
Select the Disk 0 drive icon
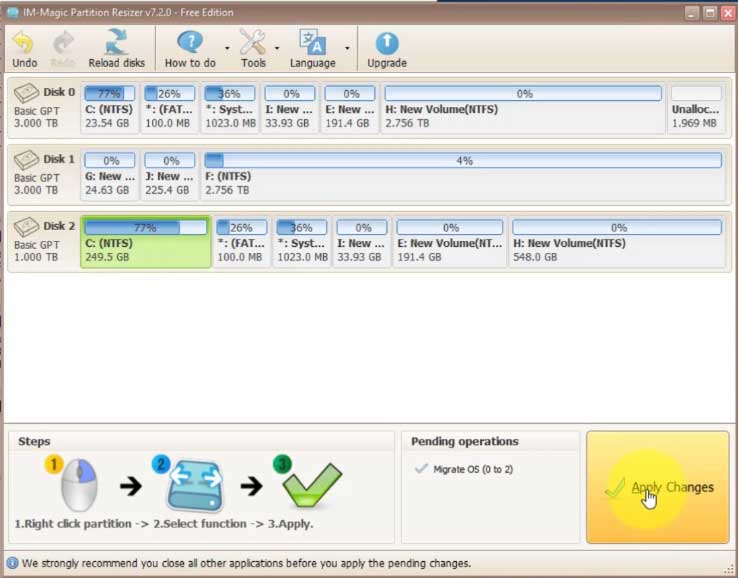click(26, 93)
